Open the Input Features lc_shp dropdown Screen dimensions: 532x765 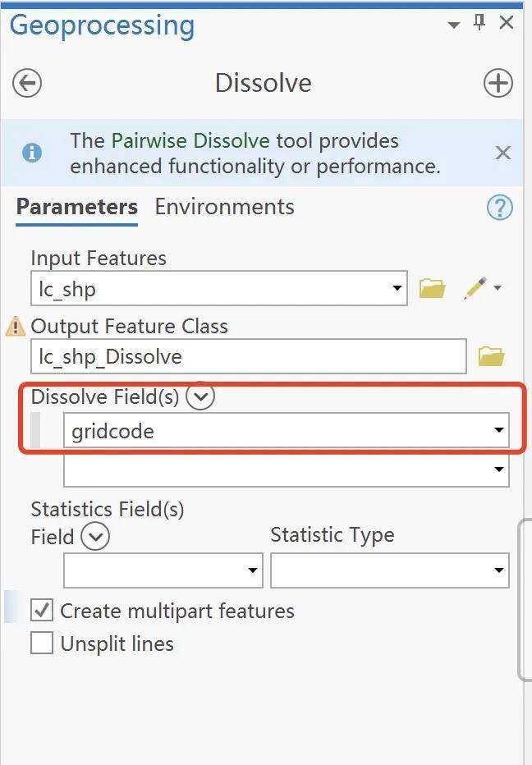(397, 288)
